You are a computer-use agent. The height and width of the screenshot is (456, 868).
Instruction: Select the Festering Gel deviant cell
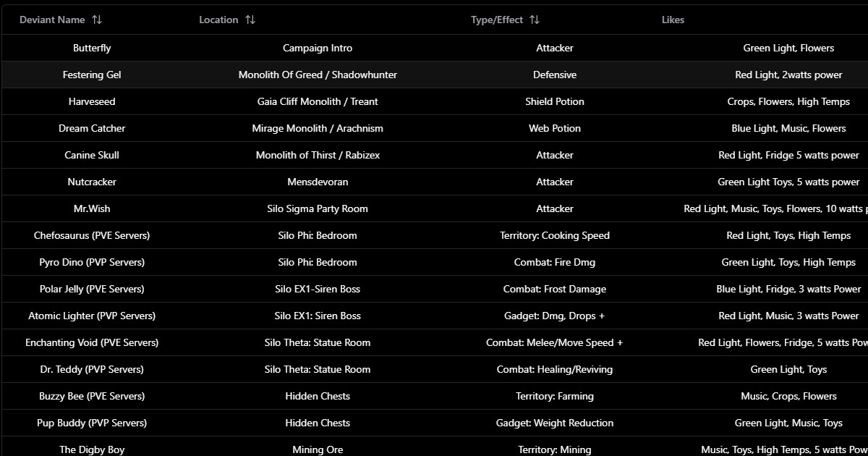click(92, 75)
